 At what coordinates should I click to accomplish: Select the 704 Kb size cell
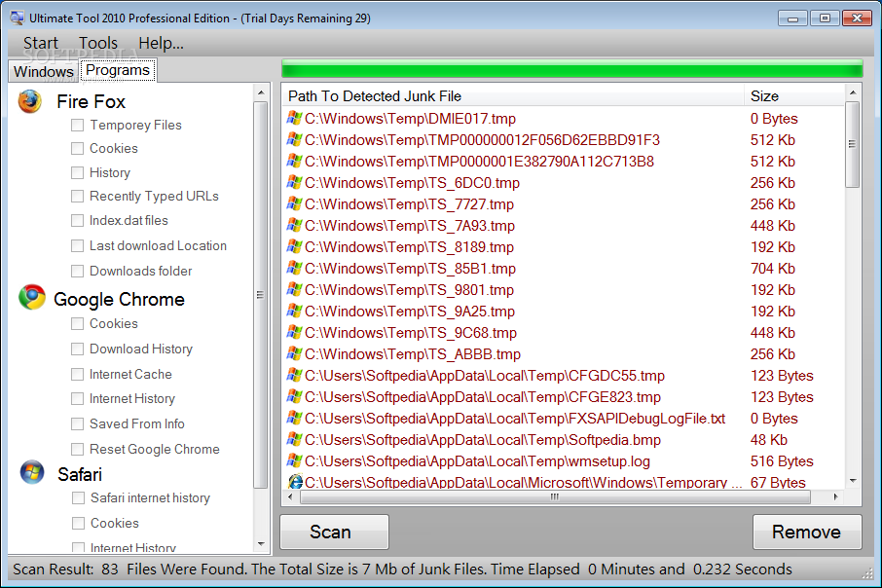pyautogui.click(x=773, y=269)
